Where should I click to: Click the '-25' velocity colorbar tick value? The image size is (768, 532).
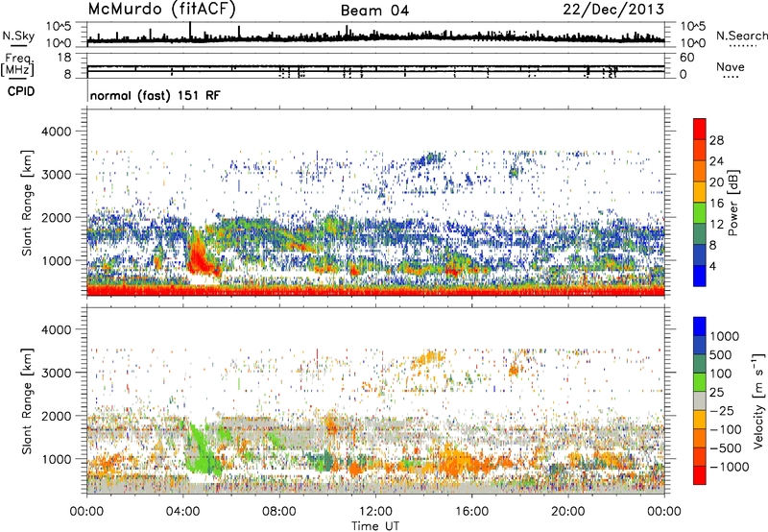(x=722, y=410)
